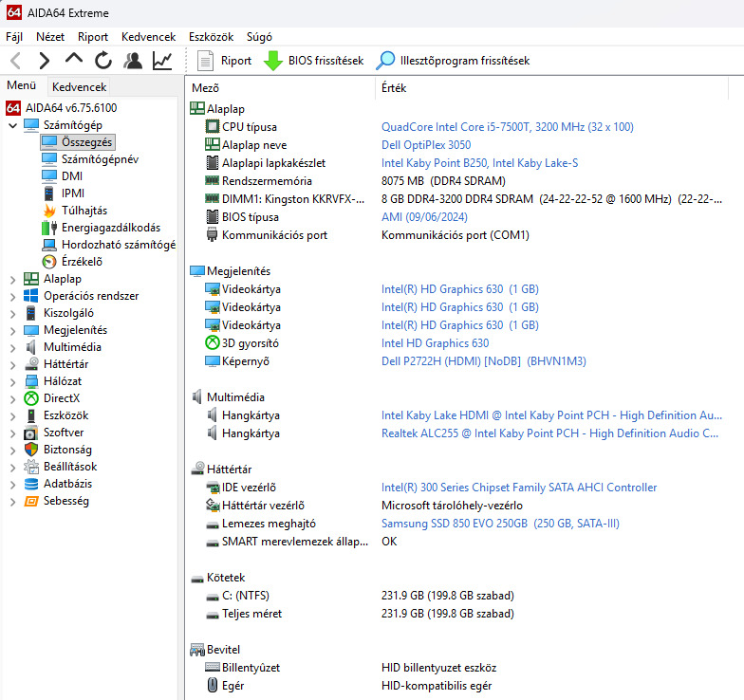
Task: Go back with the left arrow toolbar icon
Action: point(15,61)
